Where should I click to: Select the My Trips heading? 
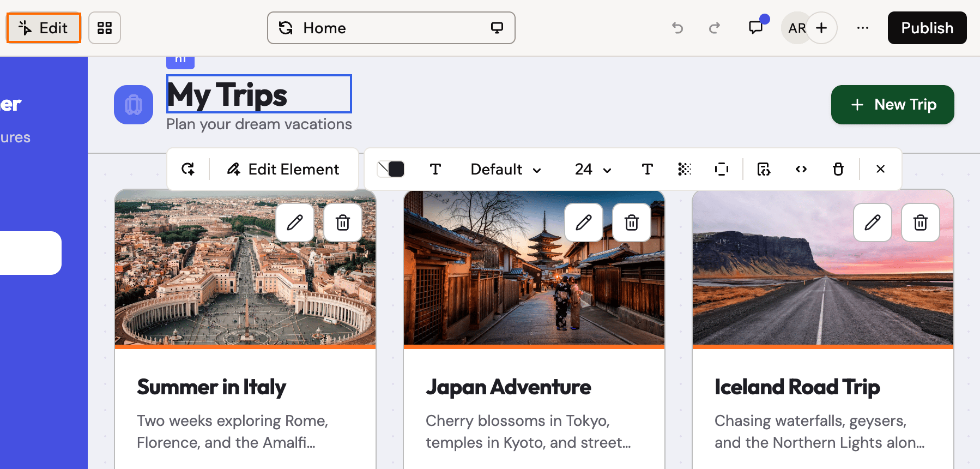(259, 94)
